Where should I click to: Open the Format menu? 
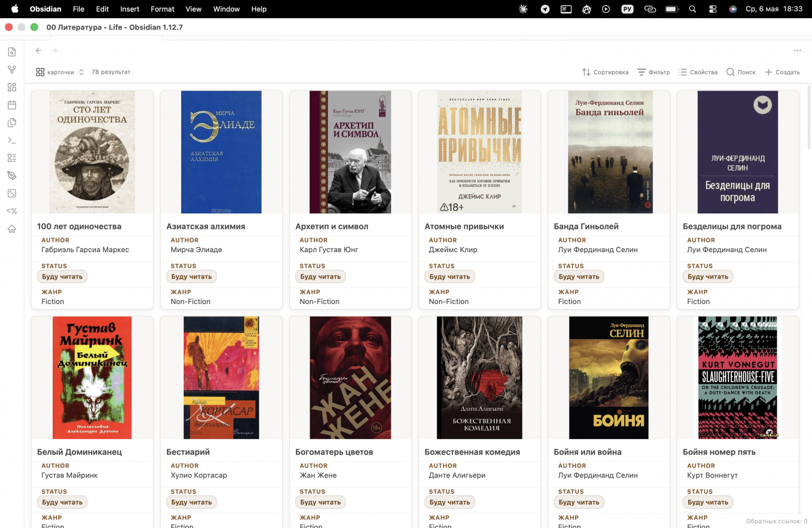[x=162, y=9]
